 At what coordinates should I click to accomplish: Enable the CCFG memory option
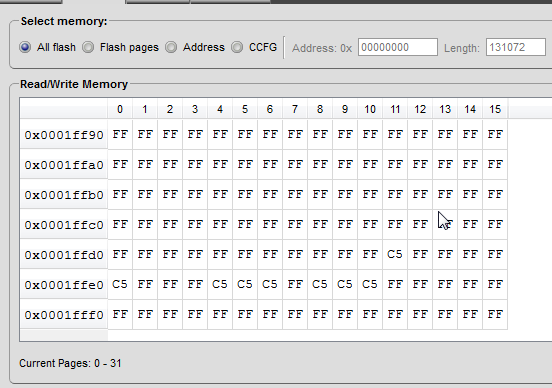click(237, 47)
